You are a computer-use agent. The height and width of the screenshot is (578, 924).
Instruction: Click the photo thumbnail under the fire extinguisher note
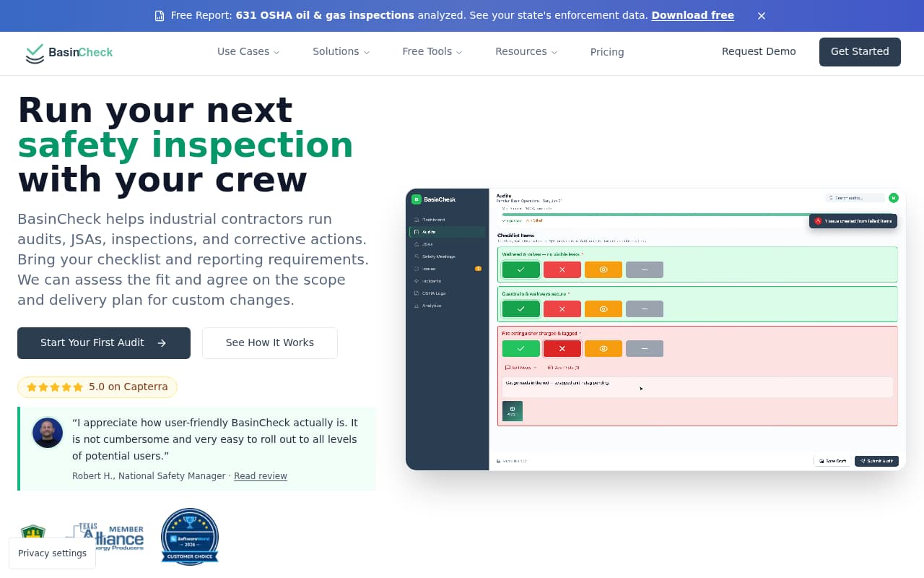tap(513, 411)
